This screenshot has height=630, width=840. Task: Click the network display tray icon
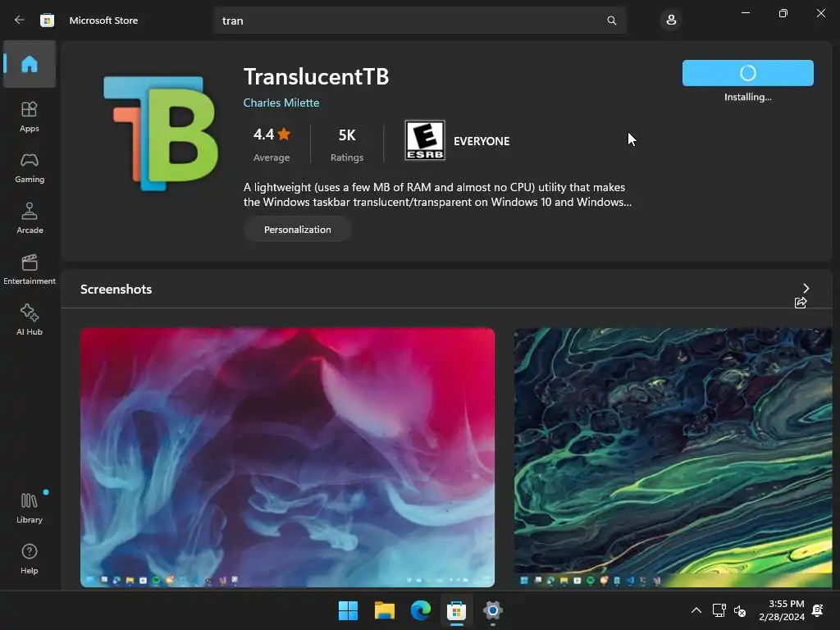tap(719, 610)
